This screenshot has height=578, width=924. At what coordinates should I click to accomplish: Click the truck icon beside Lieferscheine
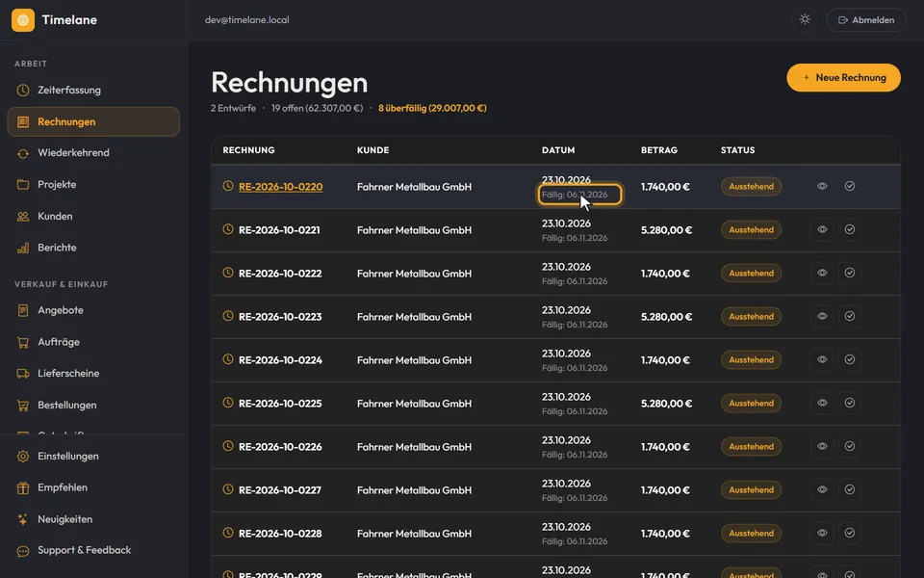click(x=23, y=374)
